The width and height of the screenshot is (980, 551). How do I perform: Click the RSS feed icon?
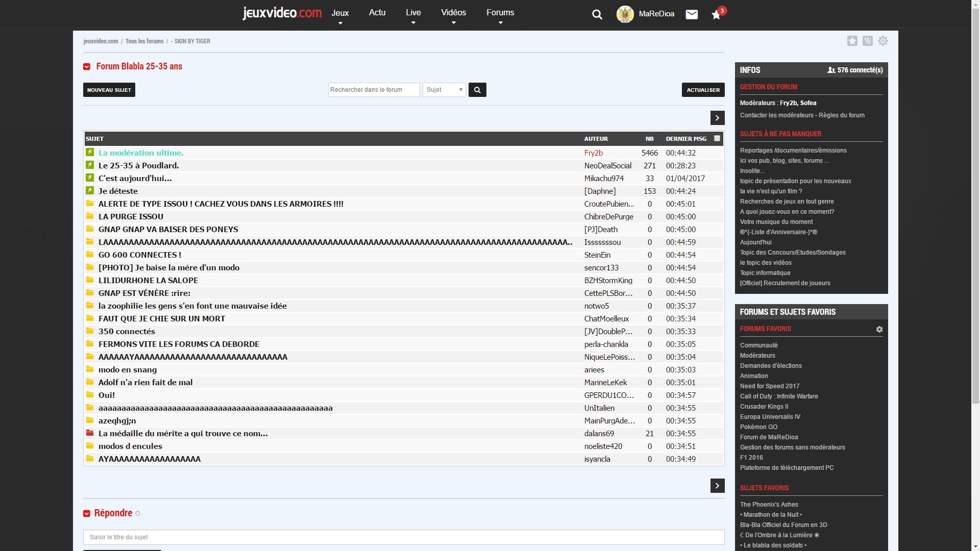(868, 41)
